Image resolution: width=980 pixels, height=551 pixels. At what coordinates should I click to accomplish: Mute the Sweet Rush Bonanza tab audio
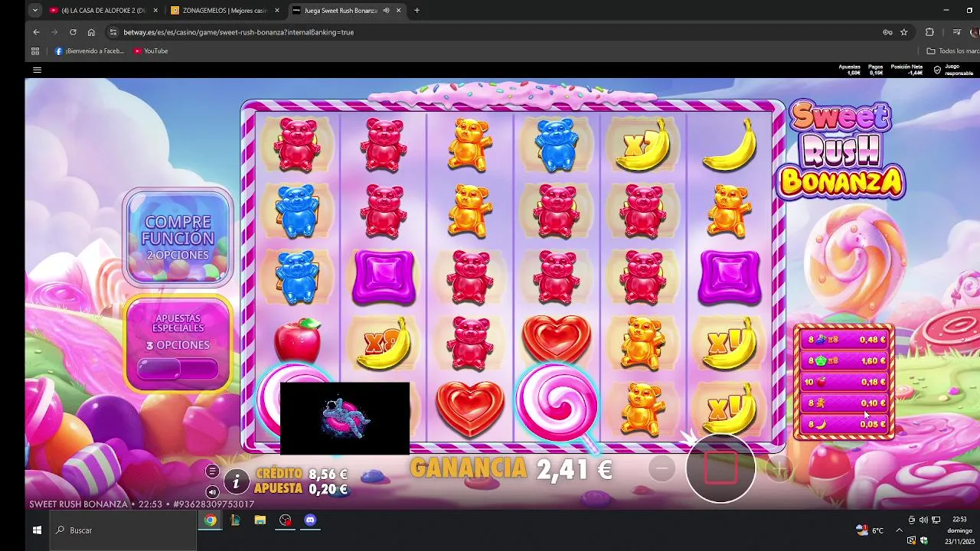(x=386, y=11)
